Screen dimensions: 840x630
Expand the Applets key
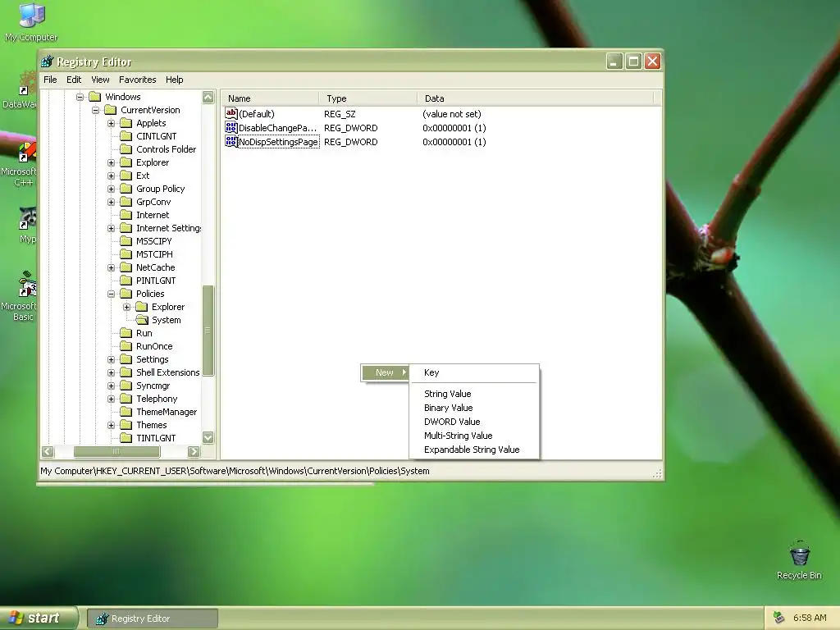pyautogui.click(x=111, y=123)
